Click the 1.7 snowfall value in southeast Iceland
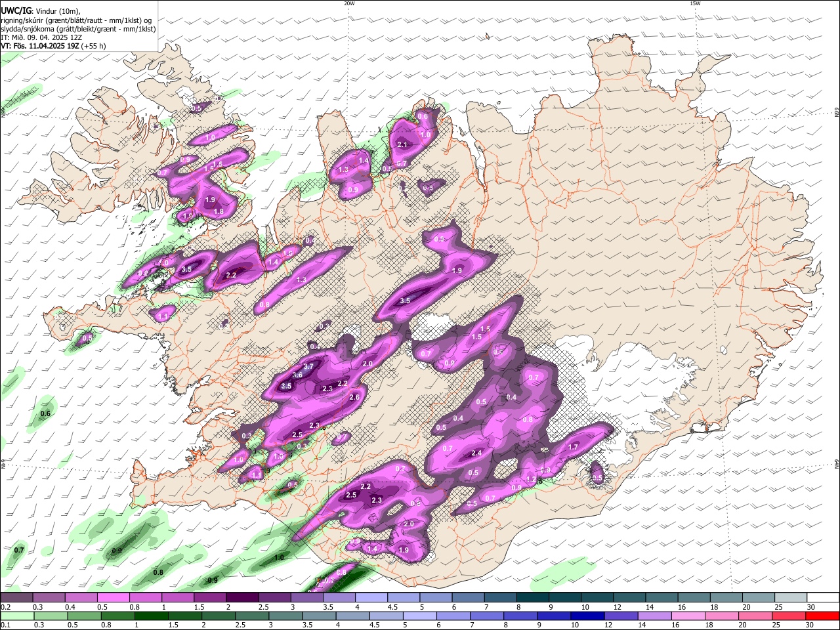 [x=573, y=447]
